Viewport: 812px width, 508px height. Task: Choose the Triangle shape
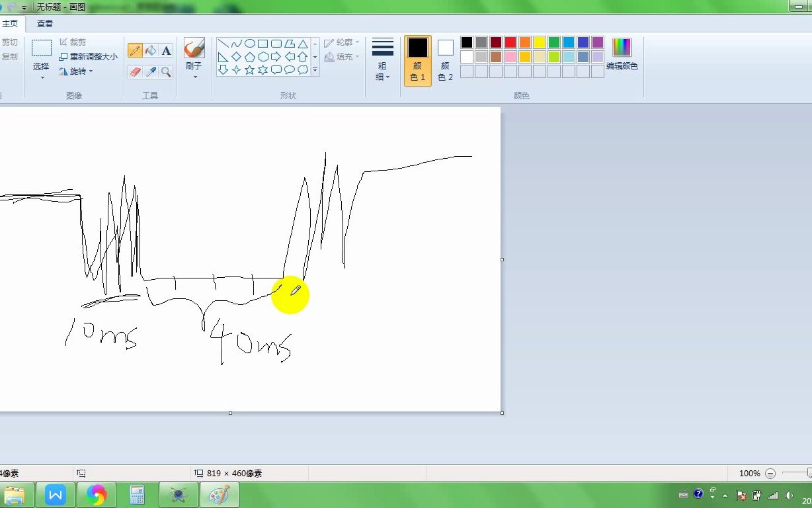pos(303,44)
